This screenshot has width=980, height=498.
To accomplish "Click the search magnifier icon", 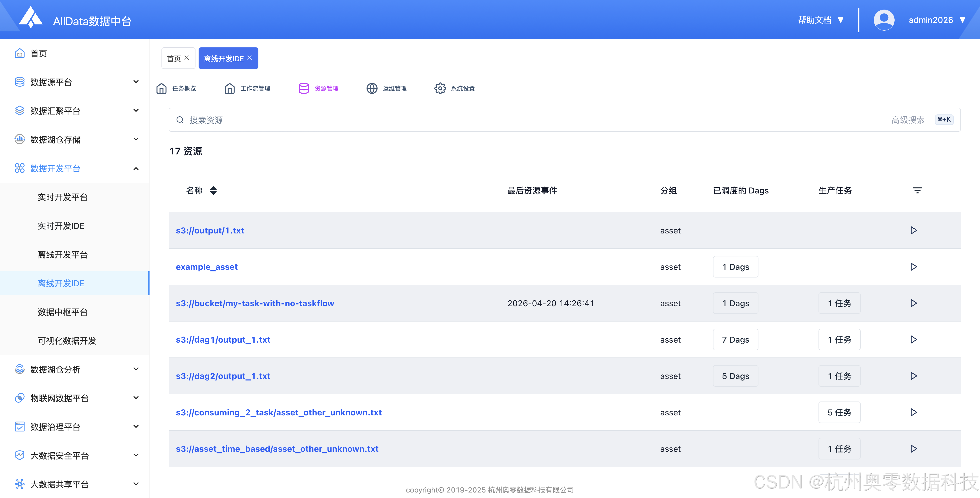I will [180, 120].
